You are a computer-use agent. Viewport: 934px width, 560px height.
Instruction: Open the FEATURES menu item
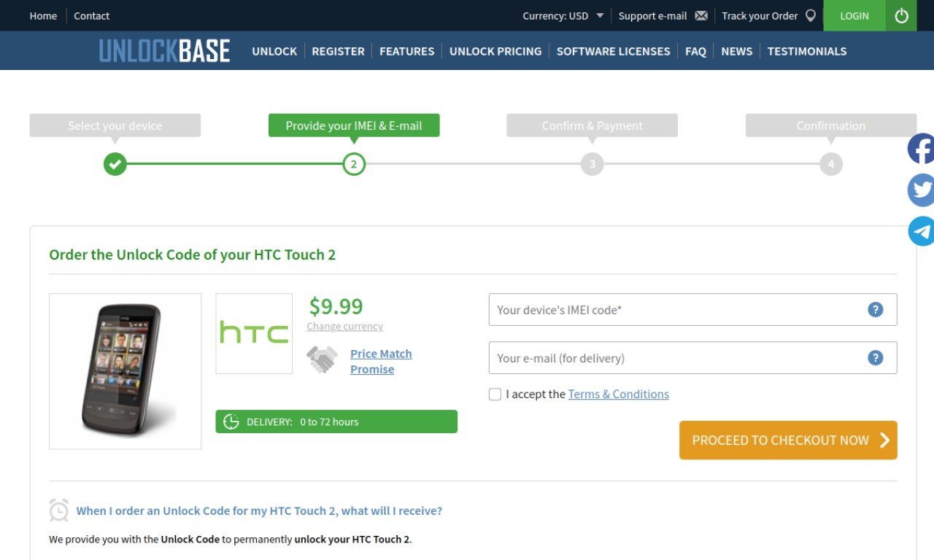click(x=406, y=51)
